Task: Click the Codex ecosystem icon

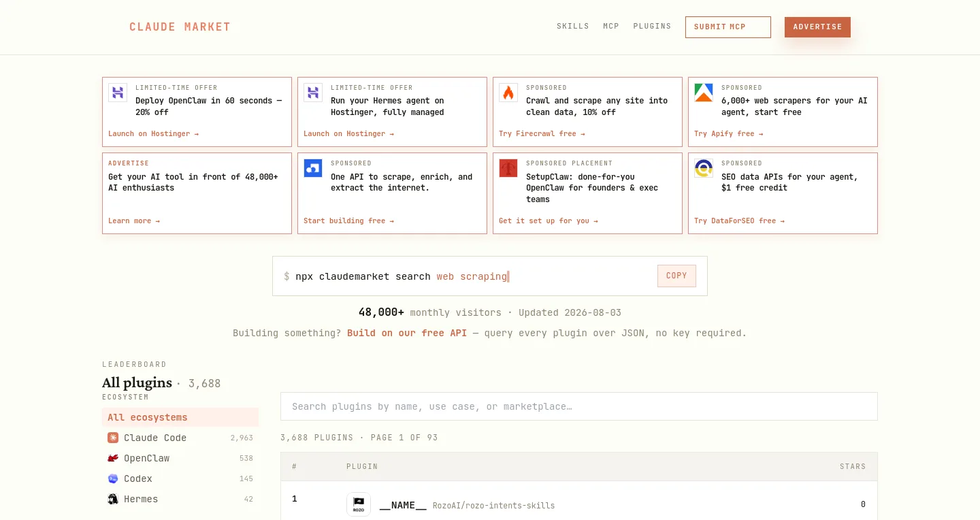Action: point(113,478)
